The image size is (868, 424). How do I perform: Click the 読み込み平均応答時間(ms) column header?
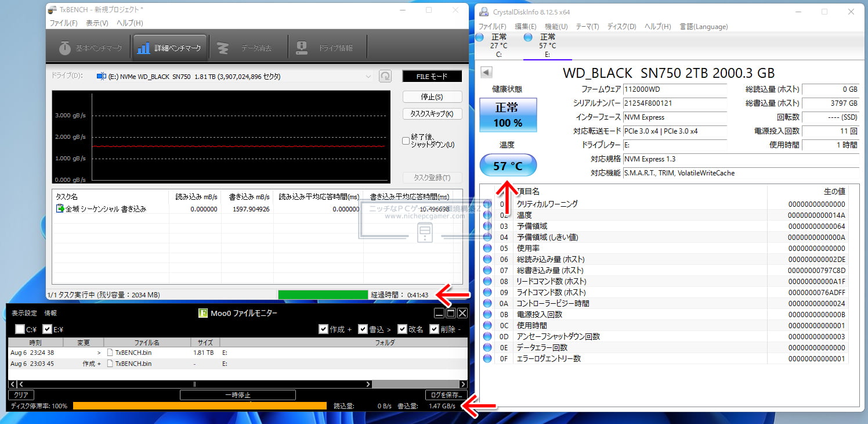point(319,197)
